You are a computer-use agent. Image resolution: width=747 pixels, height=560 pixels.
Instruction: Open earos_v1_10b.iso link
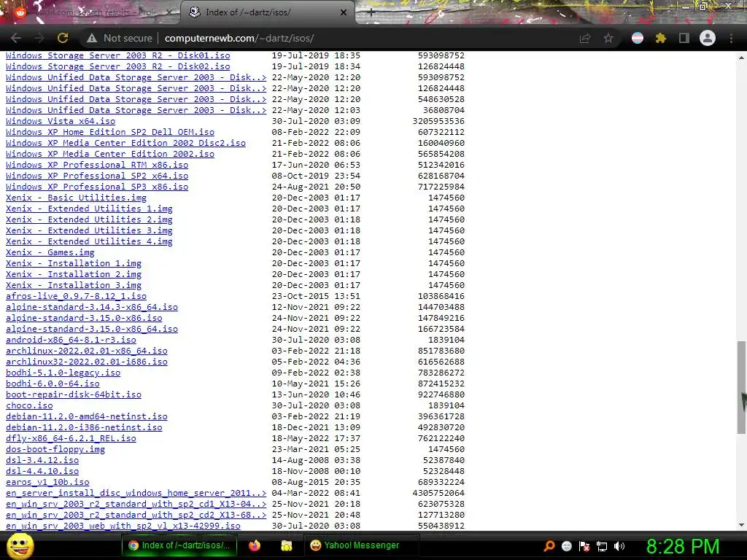click(x=47, y=483)
